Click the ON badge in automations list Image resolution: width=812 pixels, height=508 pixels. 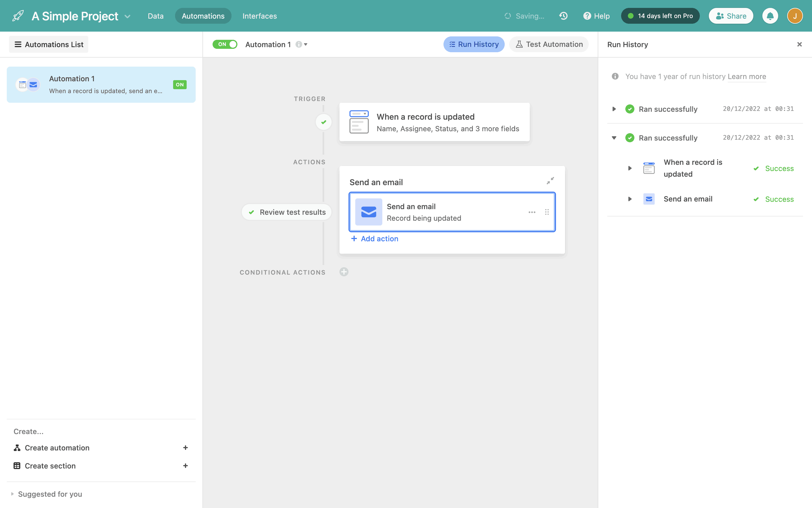[180, 85]
